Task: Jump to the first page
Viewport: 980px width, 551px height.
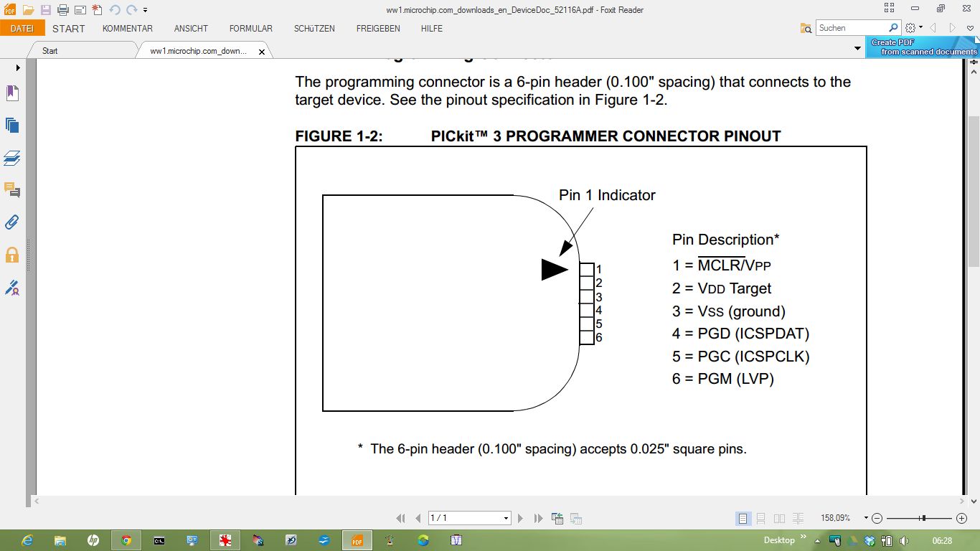Action: [401, 518]
